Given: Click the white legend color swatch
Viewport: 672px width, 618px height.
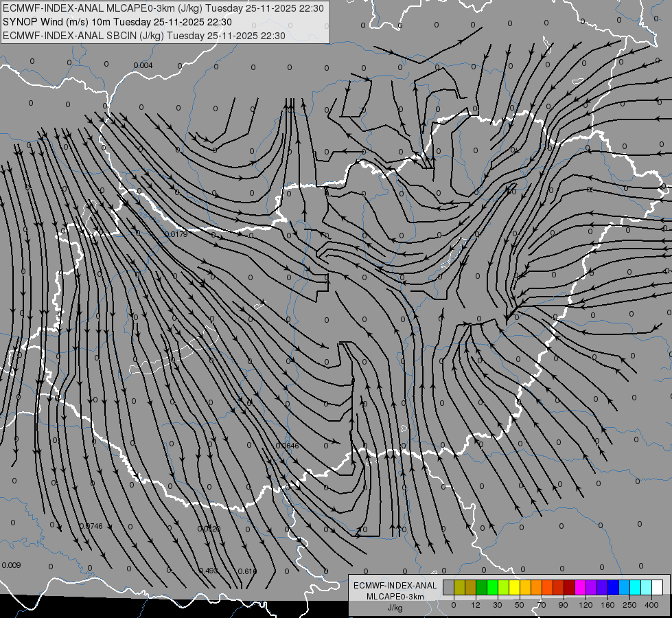Looking at the screenshot, I should 658,588.
